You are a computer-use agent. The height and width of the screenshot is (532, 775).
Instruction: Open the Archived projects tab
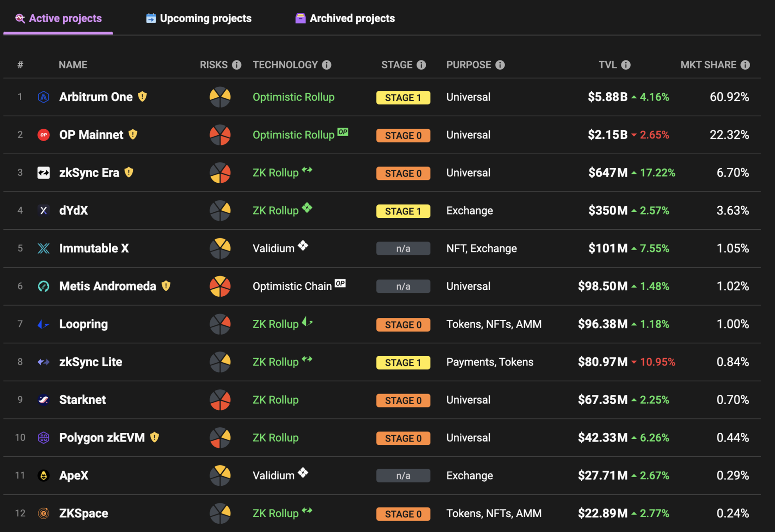point(345,18)
